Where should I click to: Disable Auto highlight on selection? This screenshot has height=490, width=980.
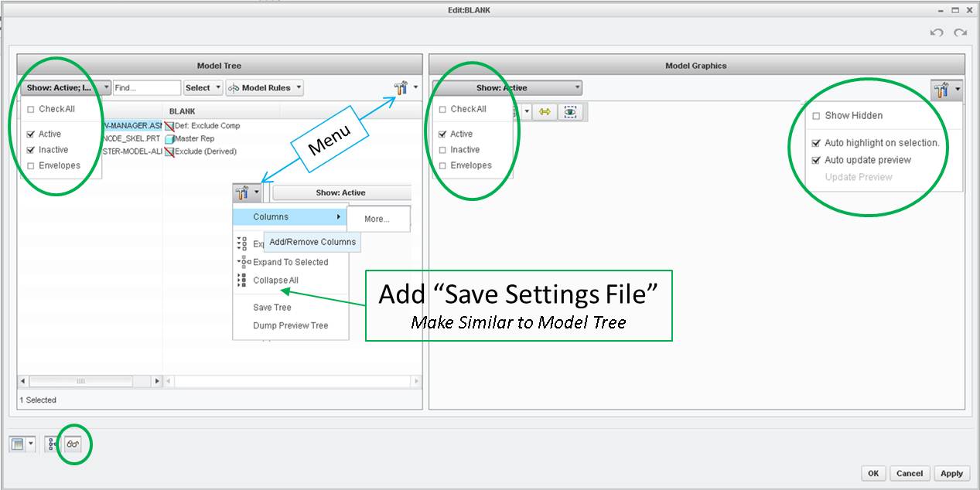[817, 143]
